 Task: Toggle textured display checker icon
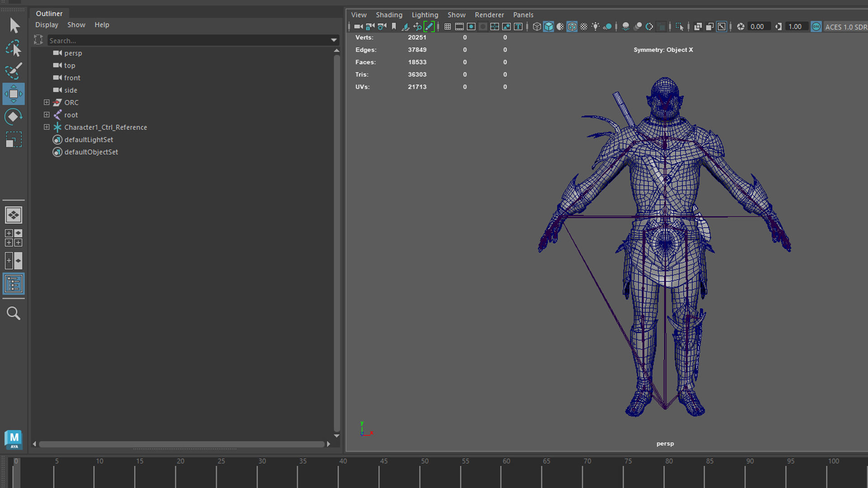tap(584, 27)
